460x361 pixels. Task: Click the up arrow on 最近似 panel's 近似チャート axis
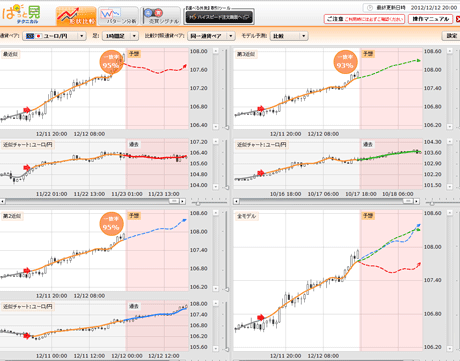tap(216, 142)
